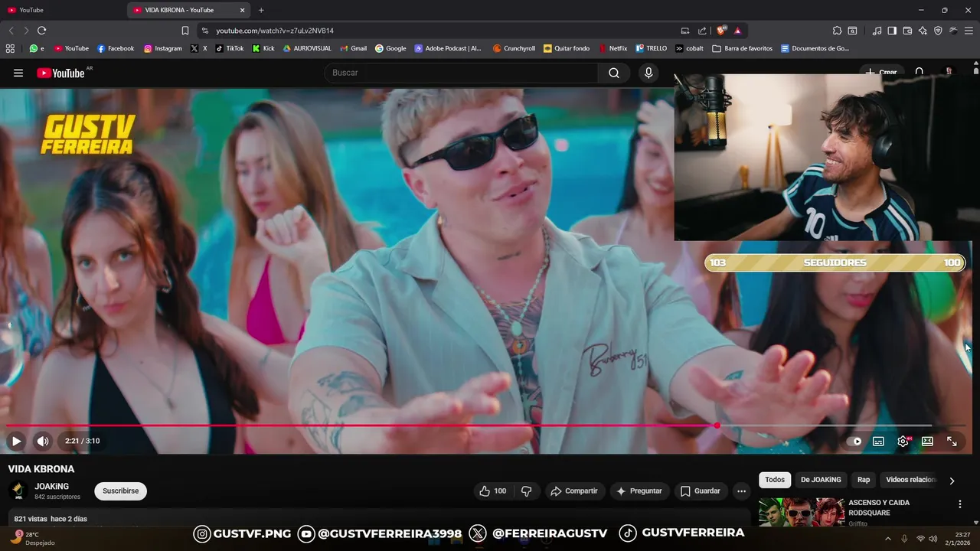Image resolution: width=980 pixels, height=551 pixels.
Task: Open site settings icon beside URL
Action: click(x=204, y=31)
